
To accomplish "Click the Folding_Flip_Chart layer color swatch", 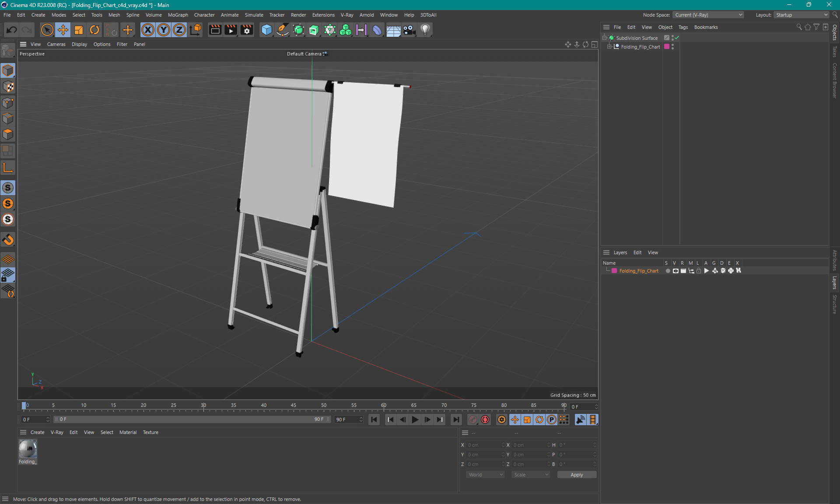I will click(614, 271).
